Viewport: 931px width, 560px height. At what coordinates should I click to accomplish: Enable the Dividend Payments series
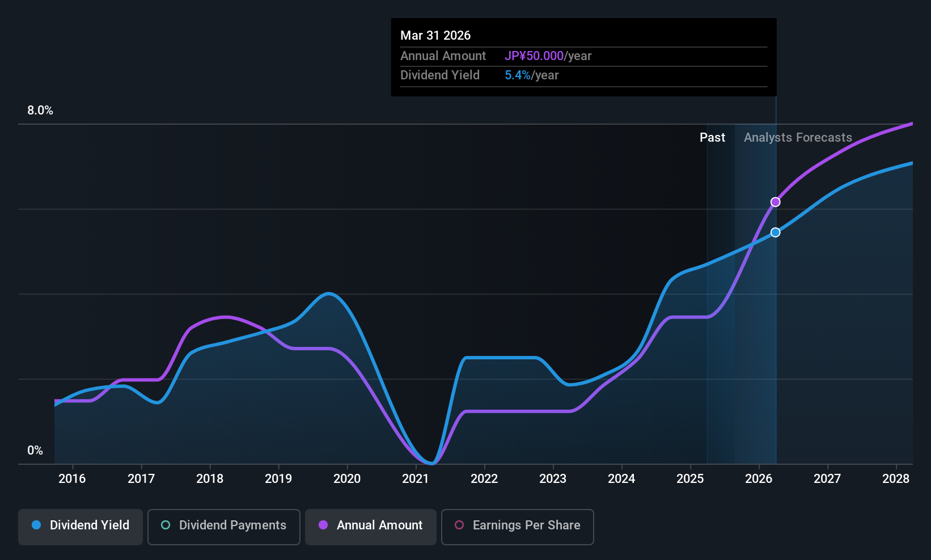point(224,527)
